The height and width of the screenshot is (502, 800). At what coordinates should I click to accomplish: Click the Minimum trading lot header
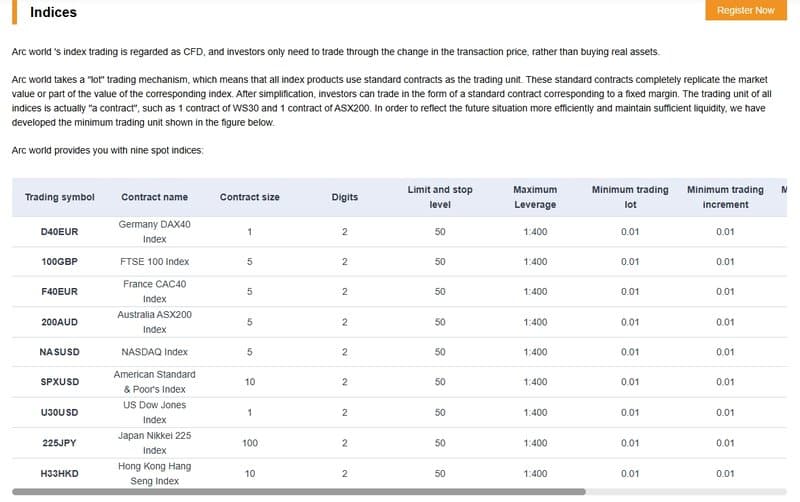pyautogui.click(x=630, y=197)
